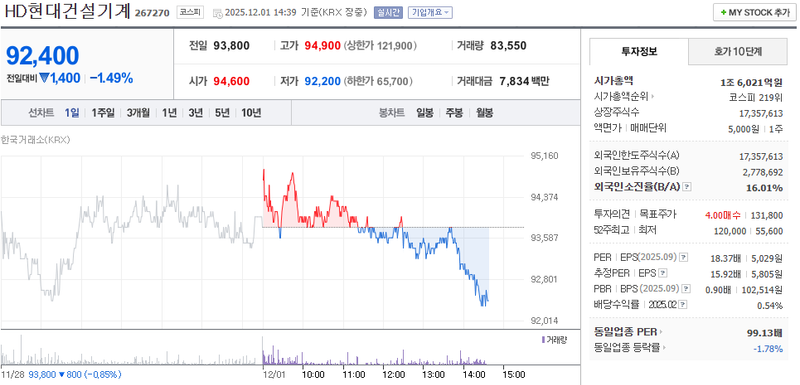The width and height of the screenshot is (800, 385).
Task: Click the purple 거래량 legend marker
Action: click(543, 339)
